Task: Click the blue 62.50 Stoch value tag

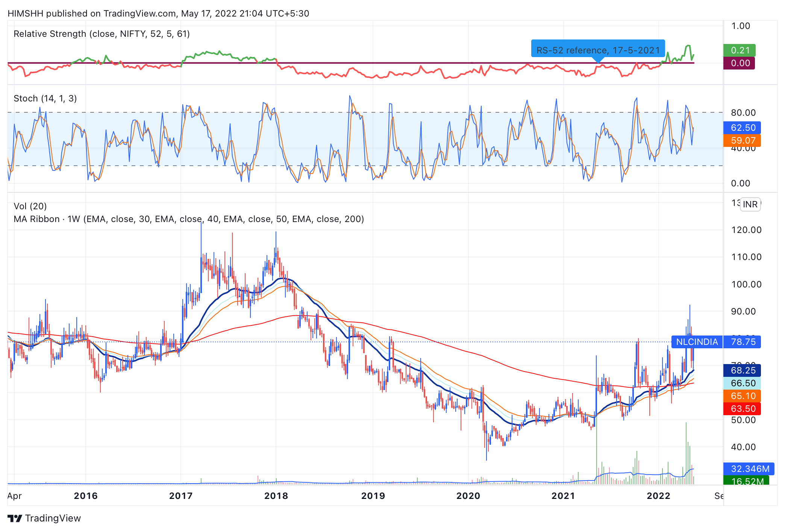Action: pos(743,128)
